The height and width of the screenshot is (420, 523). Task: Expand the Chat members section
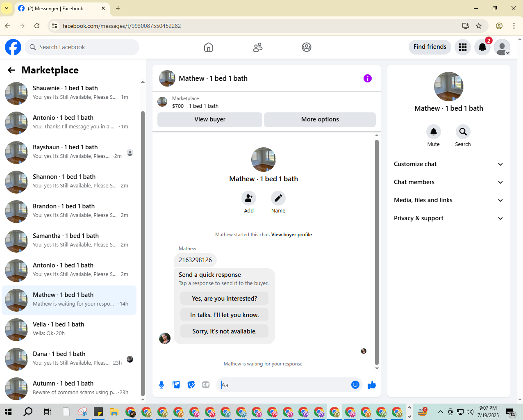(x=449, y=182)
